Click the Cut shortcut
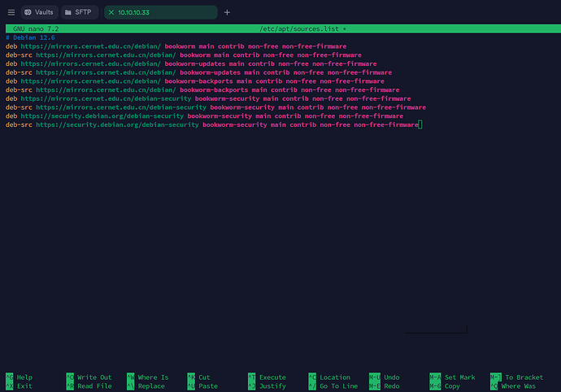The height and width of the screenshot is (392, 561). 199,377
